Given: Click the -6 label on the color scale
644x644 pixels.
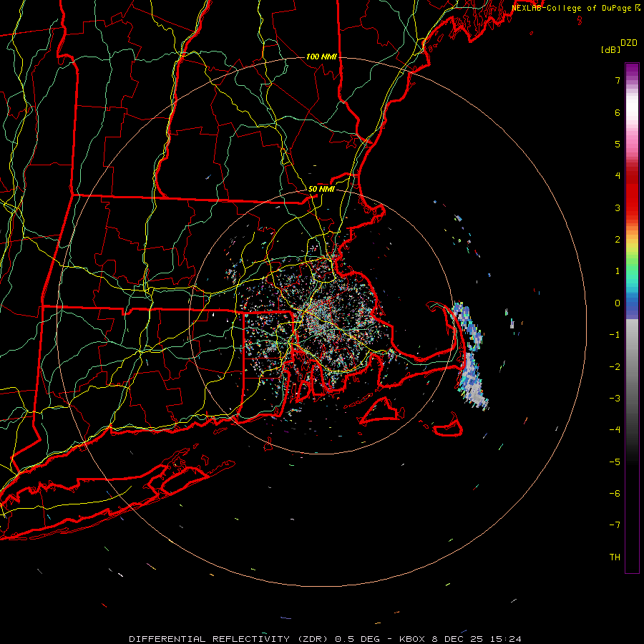Looking at the screenshot, I should 615,494.
